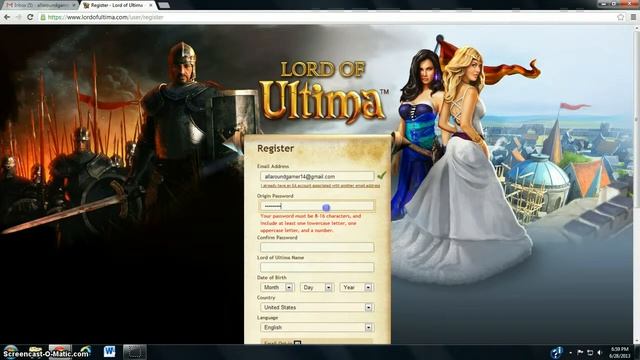The width and height of the screenshot is (640, 360).
Task: Open Microsoft Word from the taskbar
Action: click(x=109, y=351)
